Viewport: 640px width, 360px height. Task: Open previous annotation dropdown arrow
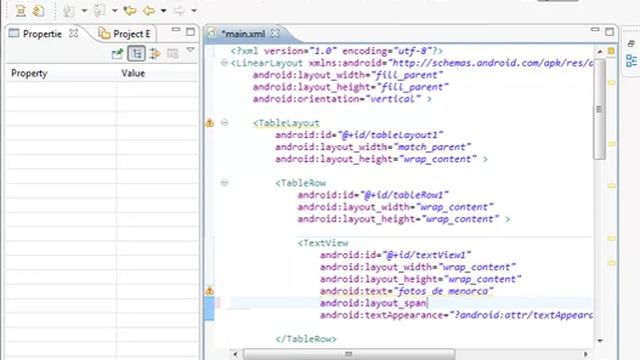tap(115, 11)
